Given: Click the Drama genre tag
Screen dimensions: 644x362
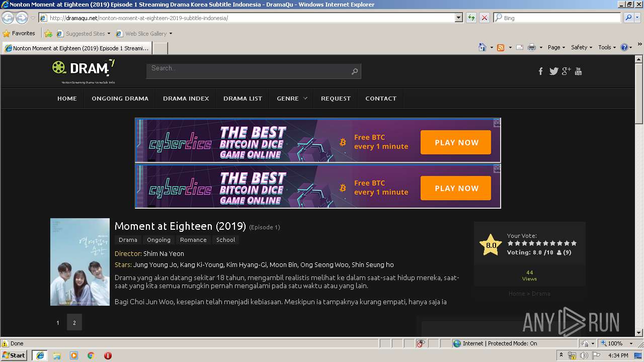Looking at the screenshot, I should [128, 240].
